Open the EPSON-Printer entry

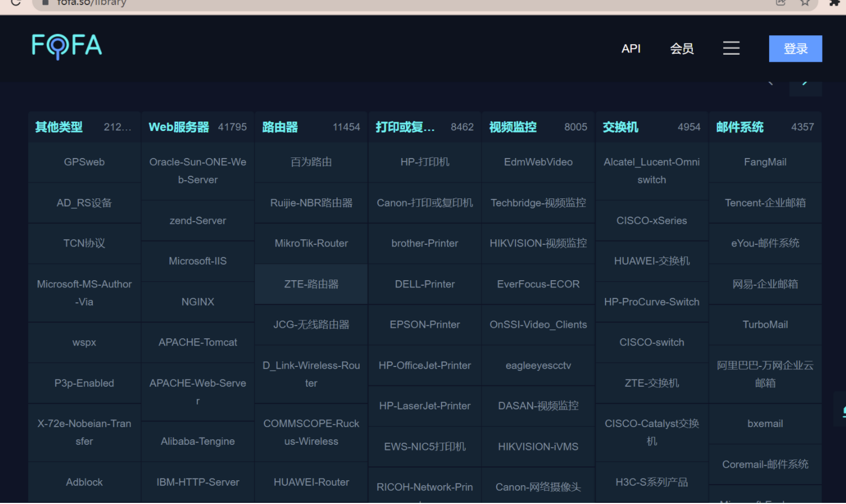[425, 325]
